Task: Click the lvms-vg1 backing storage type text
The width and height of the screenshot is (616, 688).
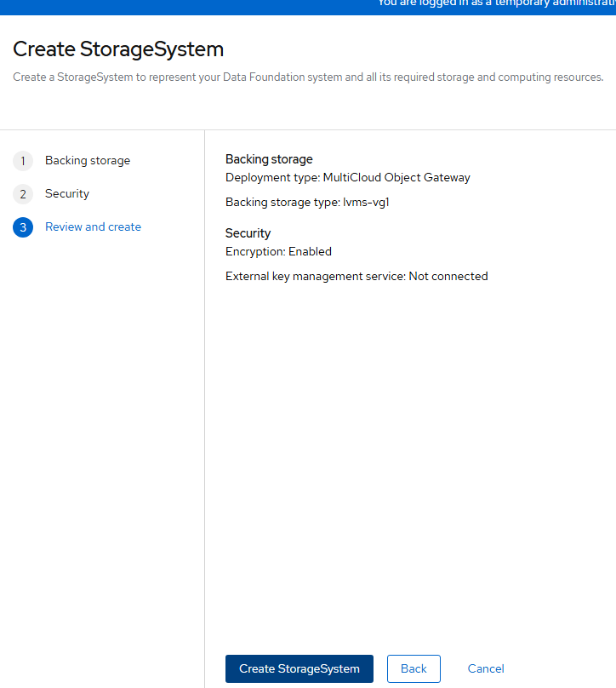Action: pos(309,202)
